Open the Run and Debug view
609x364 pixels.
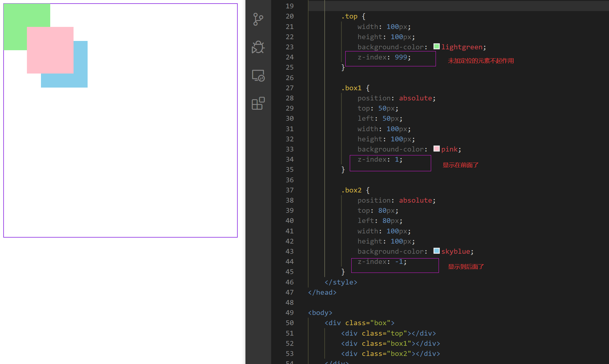click(x=258, y=47)
